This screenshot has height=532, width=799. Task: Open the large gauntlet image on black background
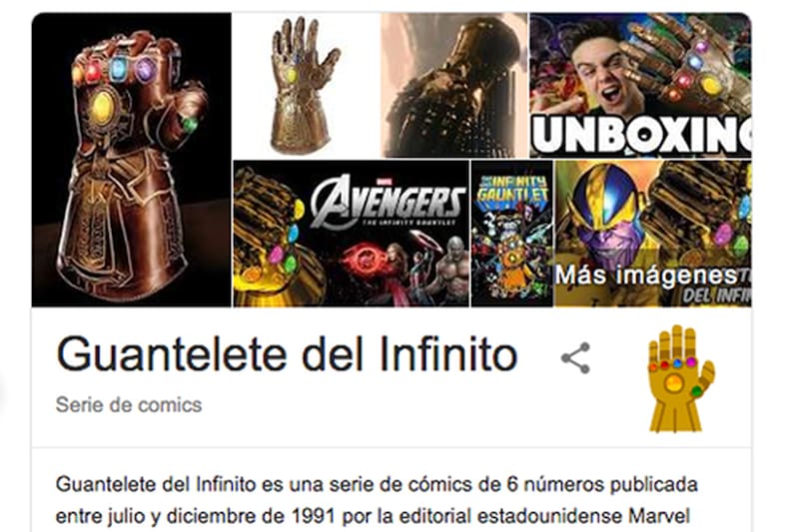coord(132,160)
